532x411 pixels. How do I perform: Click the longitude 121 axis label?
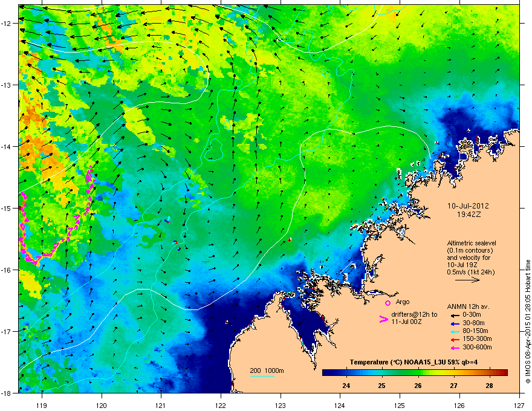click(161, 405)
